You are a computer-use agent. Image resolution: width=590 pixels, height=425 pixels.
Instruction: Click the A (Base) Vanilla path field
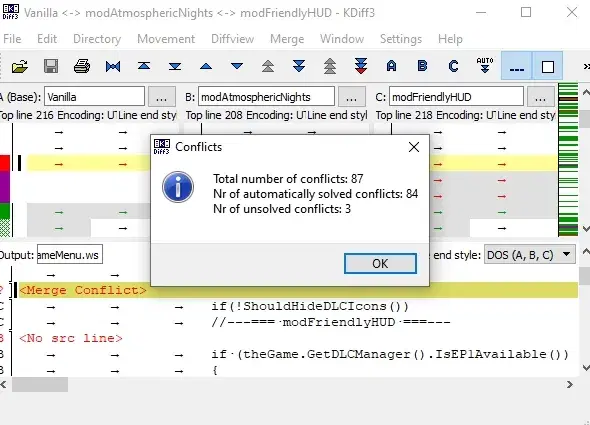[94, 97]
